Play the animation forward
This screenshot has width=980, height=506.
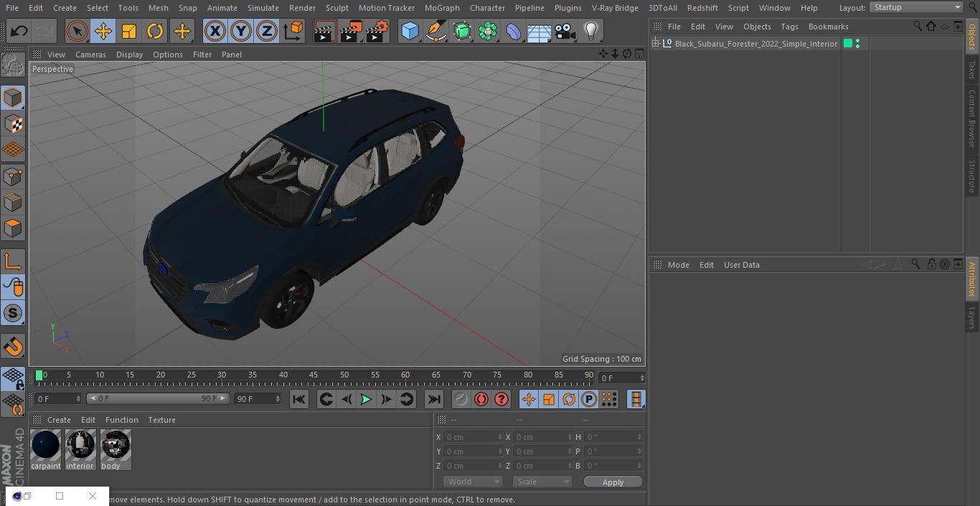tap(366, 400)
